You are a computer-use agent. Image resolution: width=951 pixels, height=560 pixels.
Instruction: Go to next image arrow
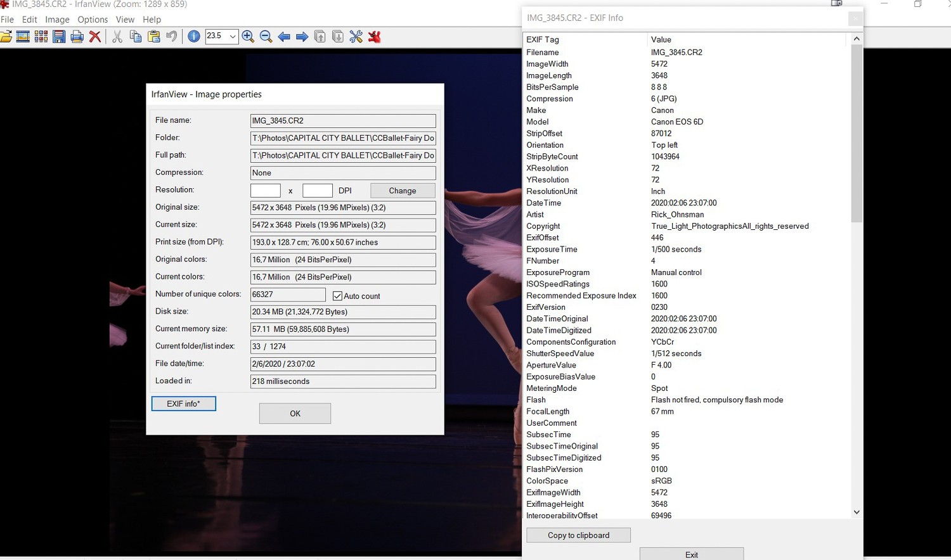[x=302, y=37]
